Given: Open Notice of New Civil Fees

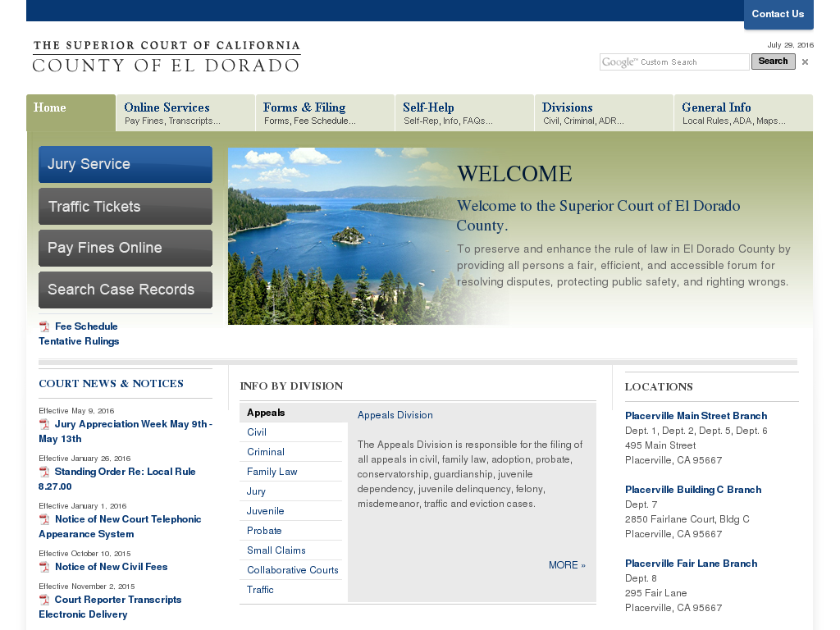Looking at the screenshot, I should (x=112, y=567).
